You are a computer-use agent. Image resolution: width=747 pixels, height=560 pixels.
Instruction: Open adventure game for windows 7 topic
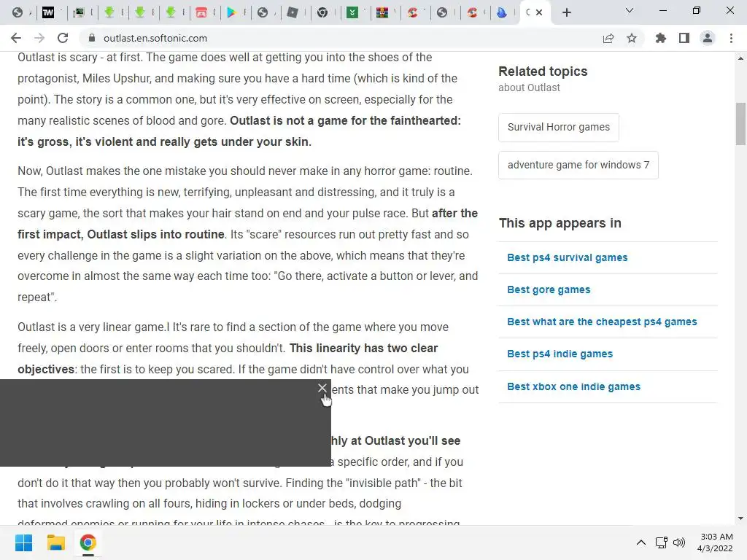578,166
